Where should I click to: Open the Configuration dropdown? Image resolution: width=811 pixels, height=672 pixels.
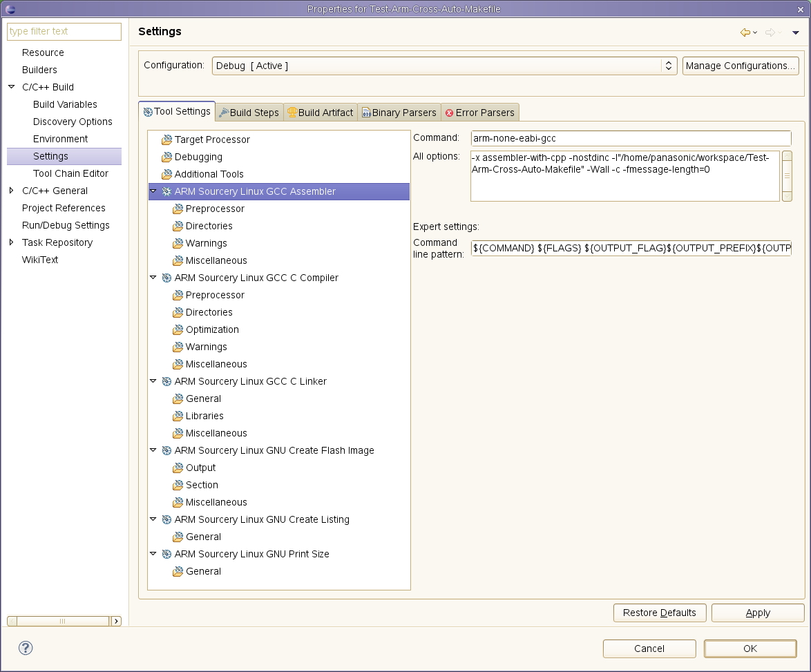coord(444,66)
